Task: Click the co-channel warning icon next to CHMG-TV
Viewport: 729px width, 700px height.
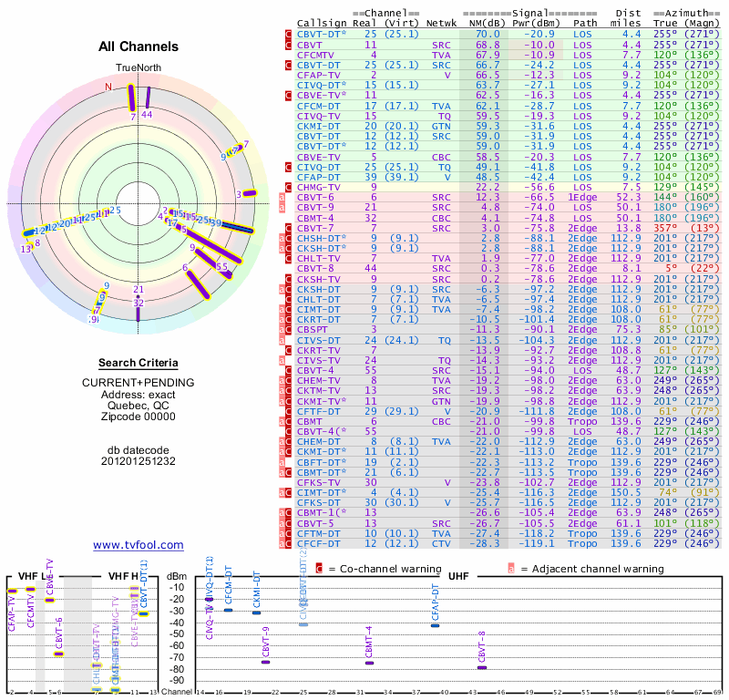Action: (x=288, y=187)
